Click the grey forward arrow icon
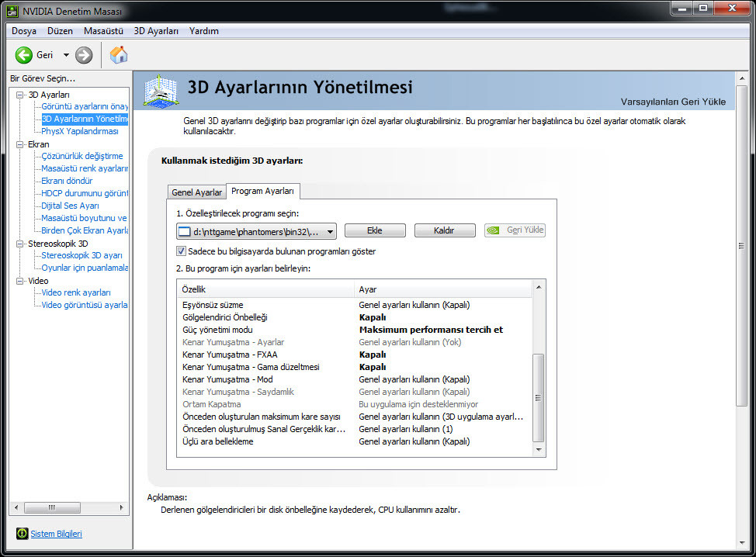The width and height of the screenshot is (756, 557). click(84, 55)
